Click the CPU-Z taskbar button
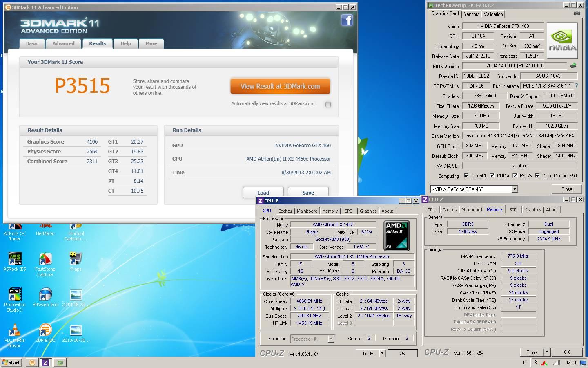Image resolution: width=588 pixels, height=368 pixels. tap(45, 362)
